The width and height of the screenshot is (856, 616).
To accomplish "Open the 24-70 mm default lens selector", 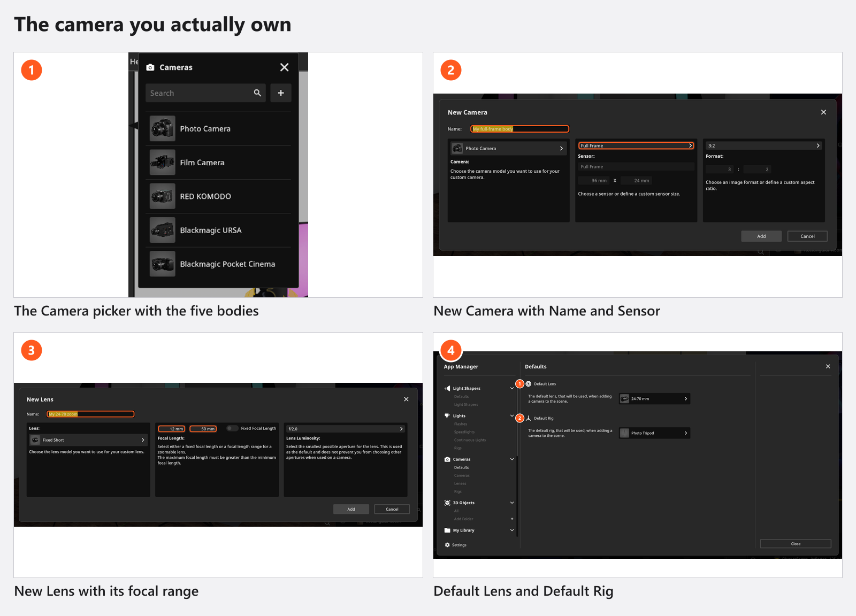I will click(x=654, y=399).
